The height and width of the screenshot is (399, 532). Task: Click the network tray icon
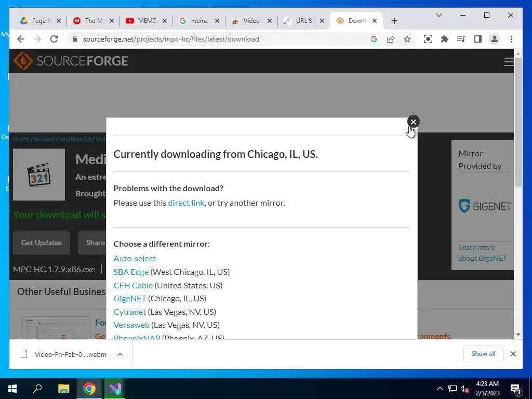click(453, 389)
